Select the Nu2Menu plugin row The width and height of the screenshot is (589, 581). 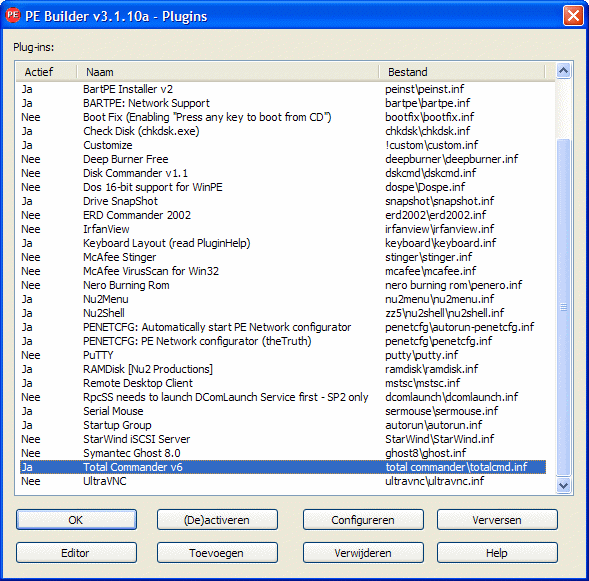pyautogui.click(x=283, y=299)
